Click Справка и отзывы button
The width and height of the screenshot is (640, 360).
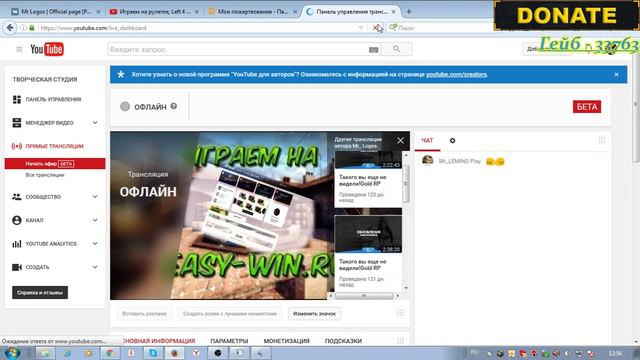[x=40, y=292]
